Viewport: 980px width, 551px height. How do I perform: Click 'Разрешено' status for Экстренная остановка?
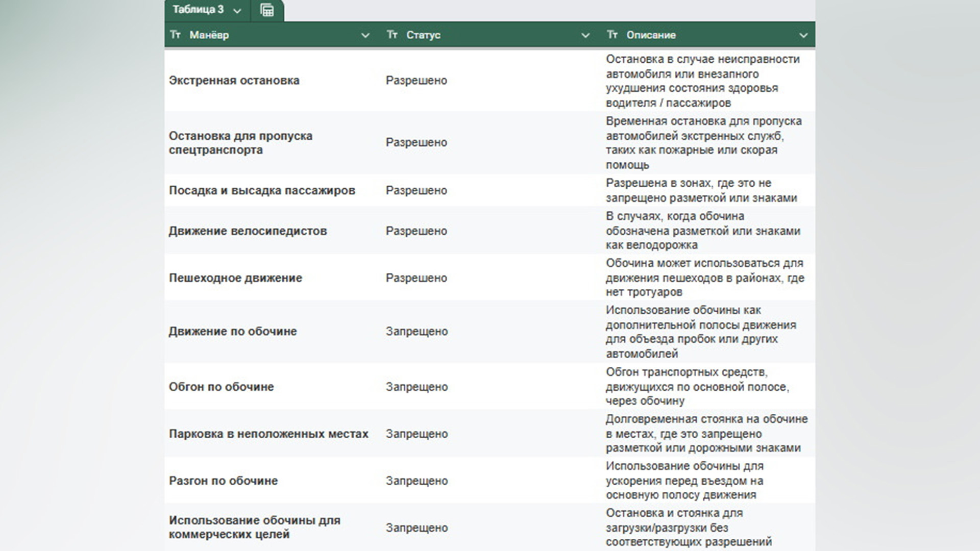[x=416, y=81]
